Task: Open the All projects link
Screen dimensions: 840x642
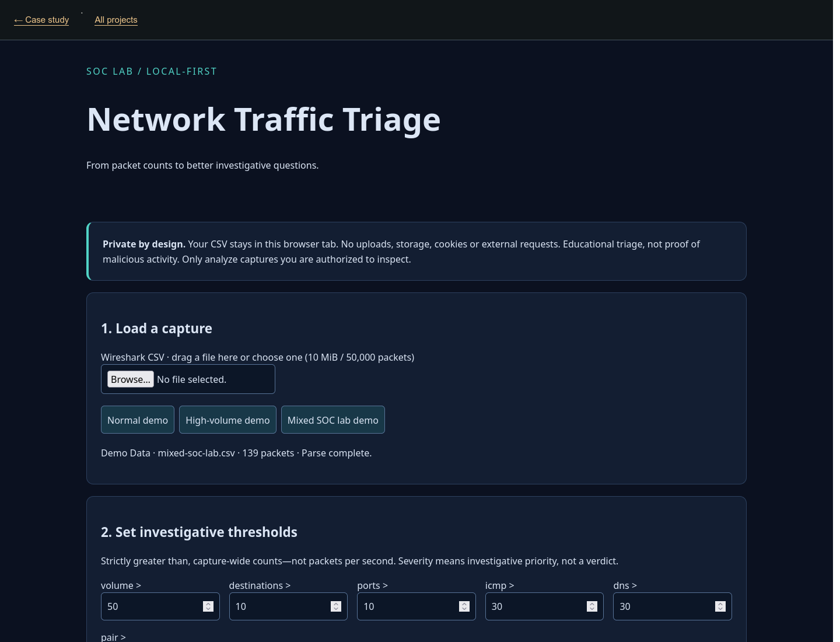Action: [x=116, y=20]
